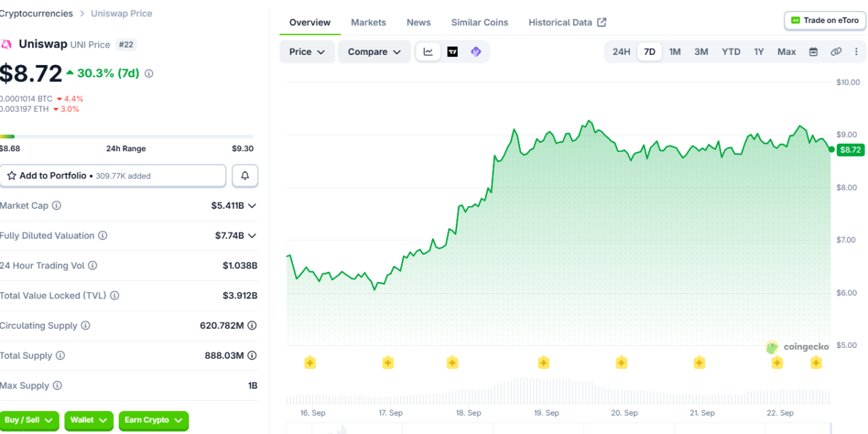Go to Cryptocurrencies breadcrumb link
Screen dimensions: 868x434
(x=37, y=14)
